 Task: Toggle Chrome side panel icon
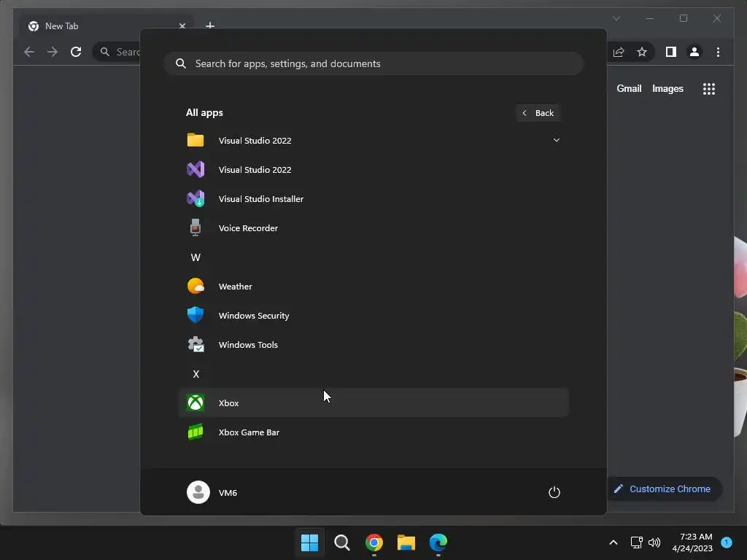pyautogui.click(x=671, y=52)
